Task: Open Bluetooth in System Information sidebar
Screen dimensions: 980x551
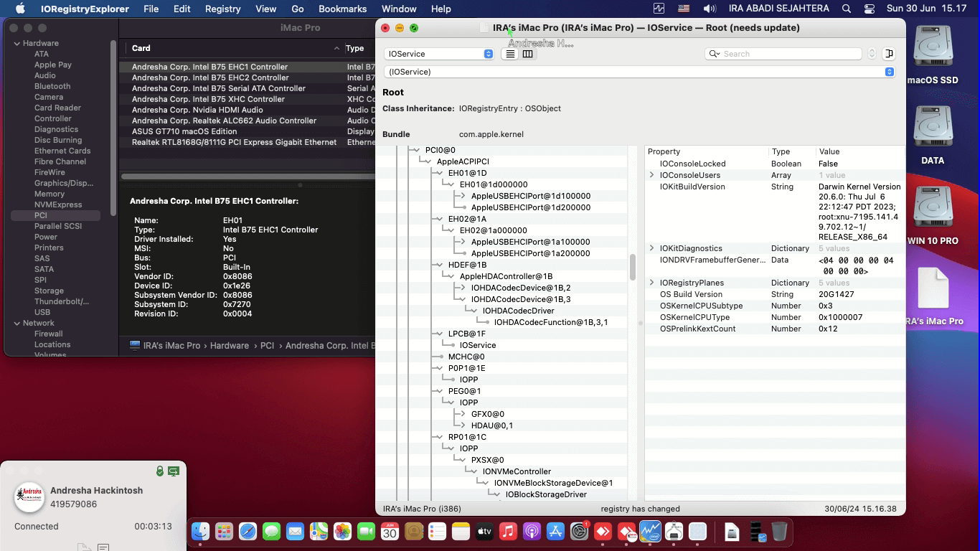Action: [x=52, y=86]
